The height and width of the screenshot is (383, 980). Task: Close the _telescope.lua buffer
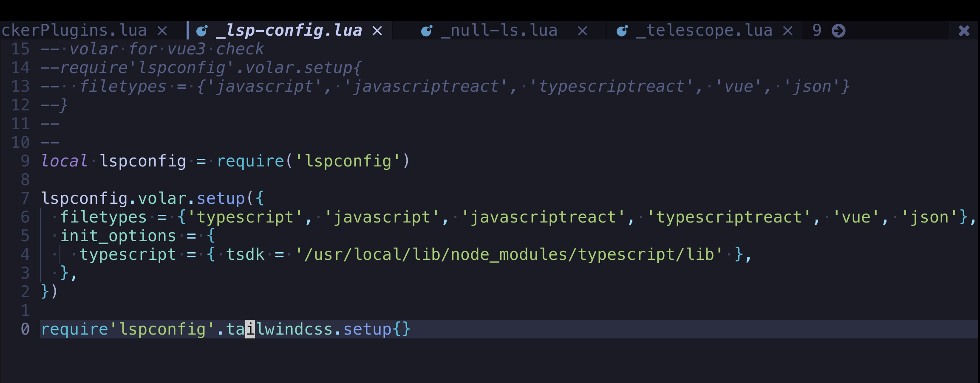788,30
